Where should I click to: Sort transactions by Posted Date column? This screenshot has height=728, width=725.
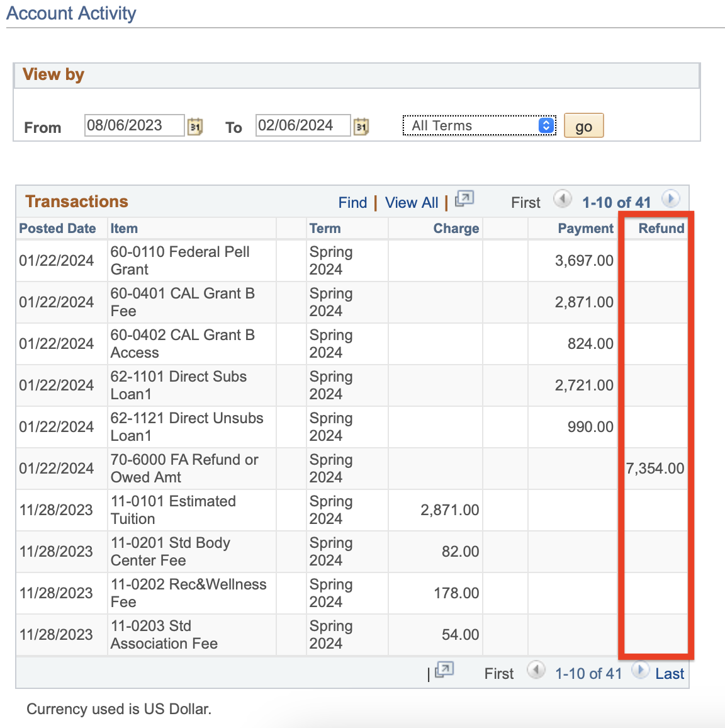(x=57, y=228)
